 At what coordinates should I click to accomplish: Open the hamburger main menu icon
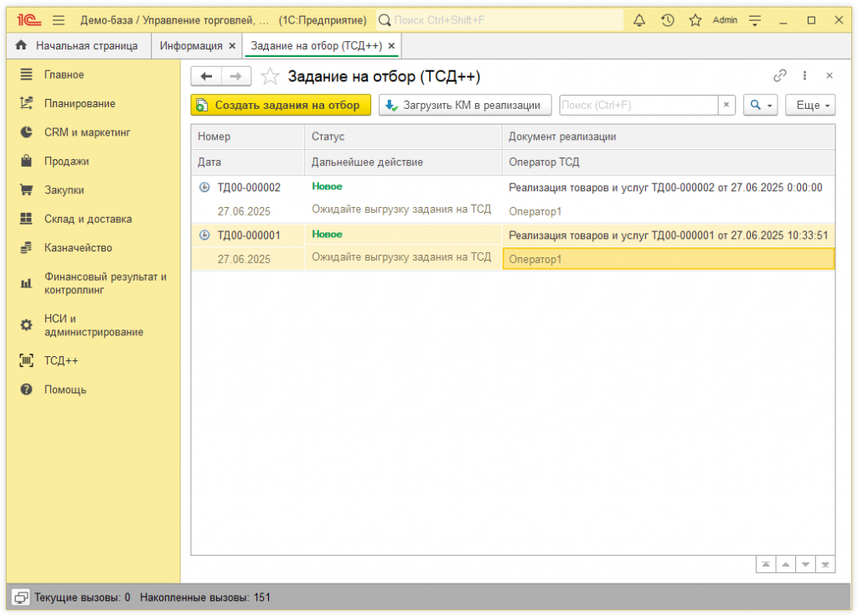[59, 20]
